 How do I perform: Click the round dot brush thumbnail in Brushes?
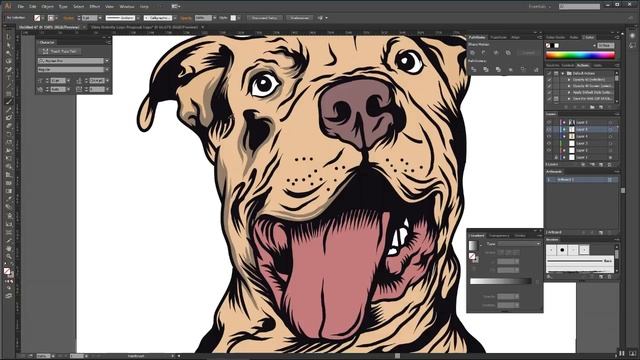click(562, 249)
